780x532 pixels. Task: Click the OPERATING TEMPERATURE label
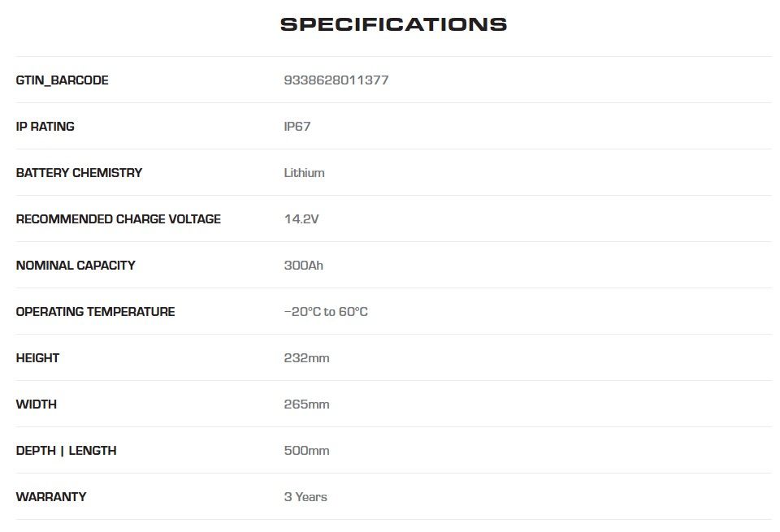click(95, 312)
